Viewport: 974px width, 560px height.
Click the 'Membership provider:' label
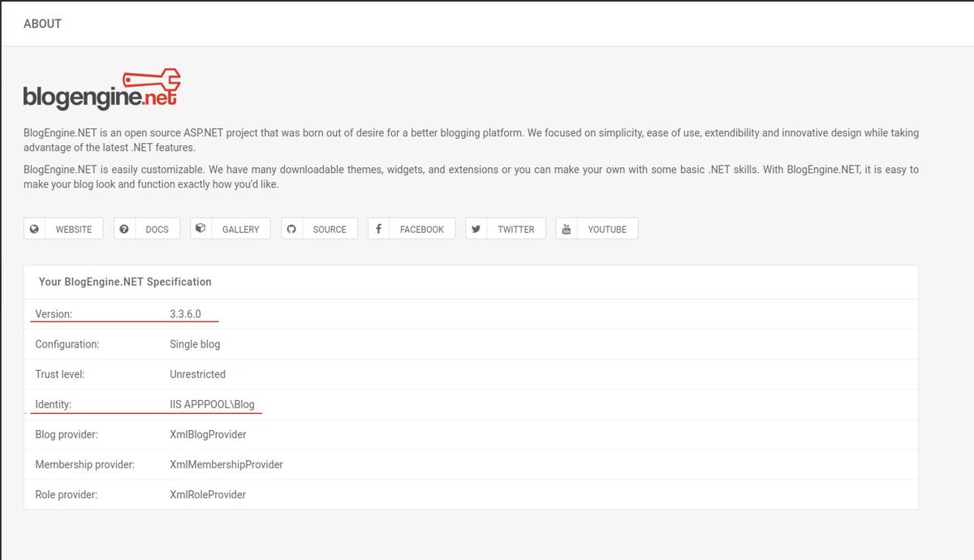click(x=85, y=464)
